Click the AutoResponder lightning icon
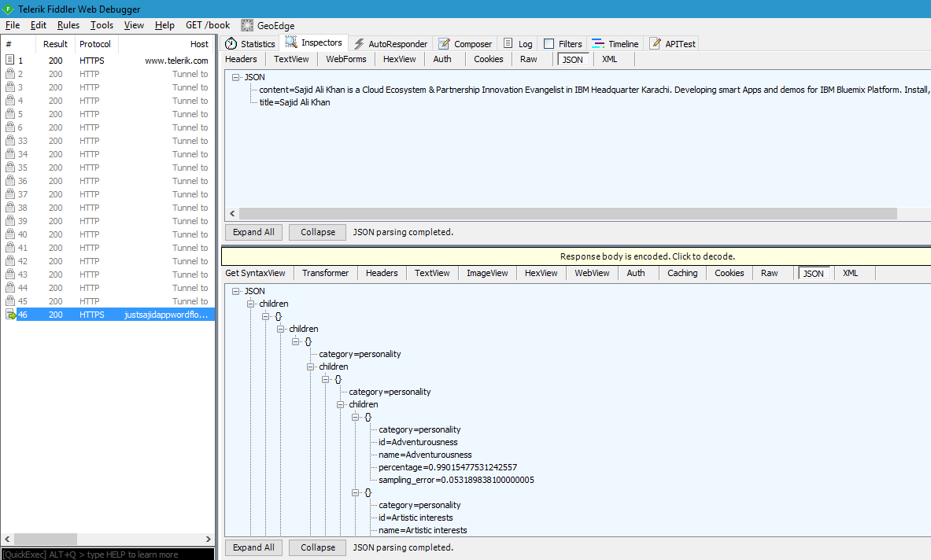The image size is (931, 560). coord(359,43)
